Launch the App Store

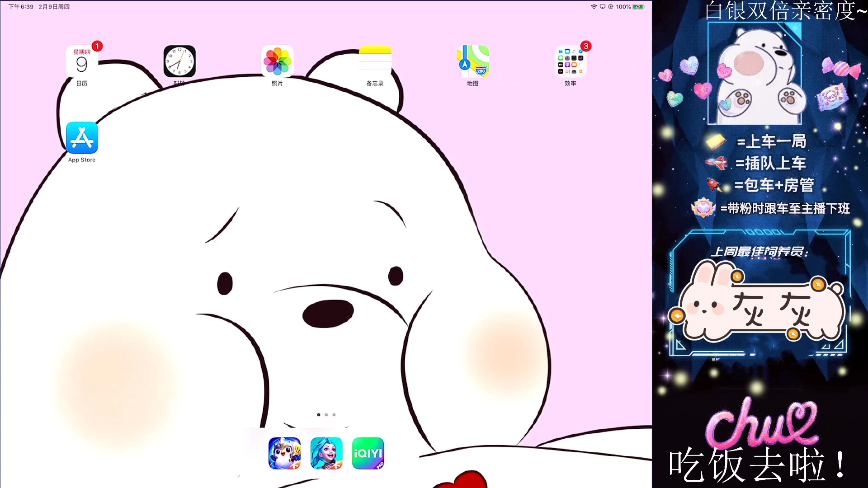click(x=82, y=138)
